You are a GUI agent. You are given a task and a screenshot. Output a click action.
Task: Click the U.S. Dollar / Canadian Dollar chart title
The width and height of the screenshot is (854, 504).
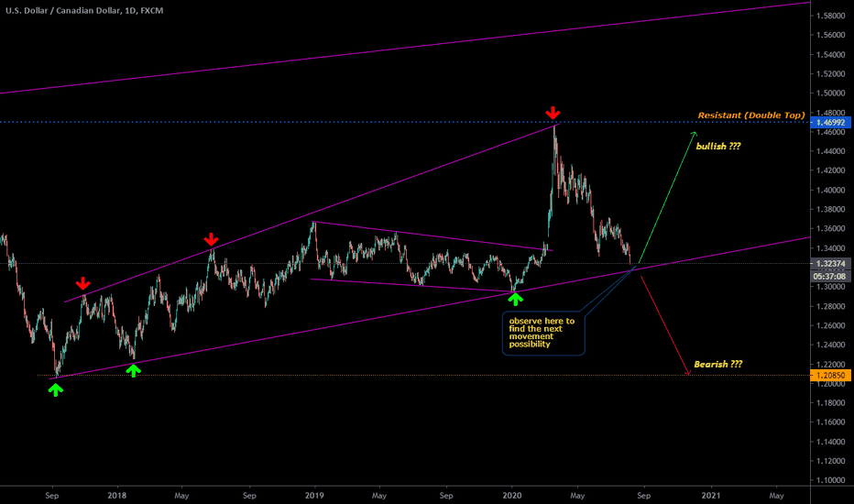click(84, 10)
